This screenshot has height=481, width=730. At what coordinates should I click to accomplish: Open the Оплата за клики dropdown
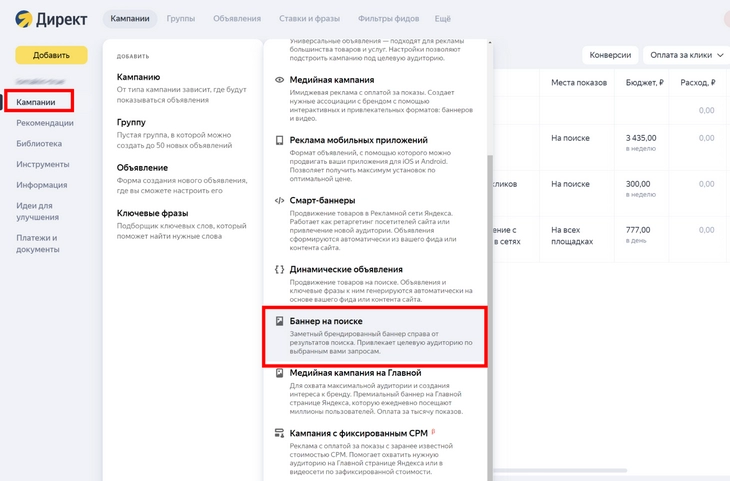[687, 55]
